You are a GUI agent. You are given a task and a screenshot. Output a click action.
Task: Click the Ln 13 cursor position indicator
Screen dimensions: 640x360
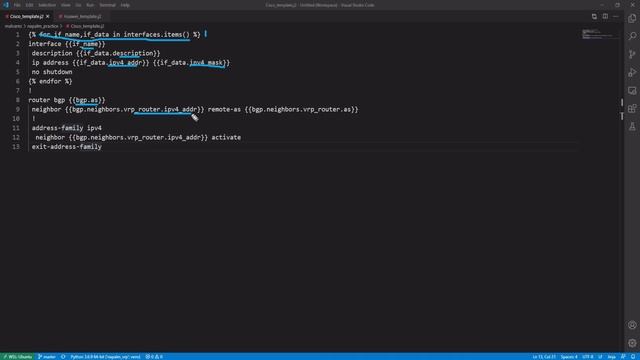(x=544, y=357)
